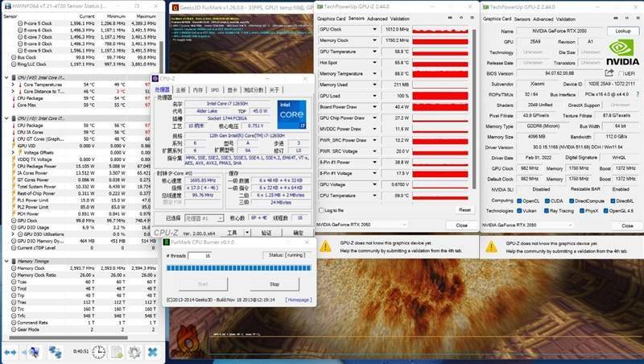Screen dimensions: 644x364
Task: Open the first processor tab in CPU-Z
Action: pyautogui.click(x=162, y=90)
